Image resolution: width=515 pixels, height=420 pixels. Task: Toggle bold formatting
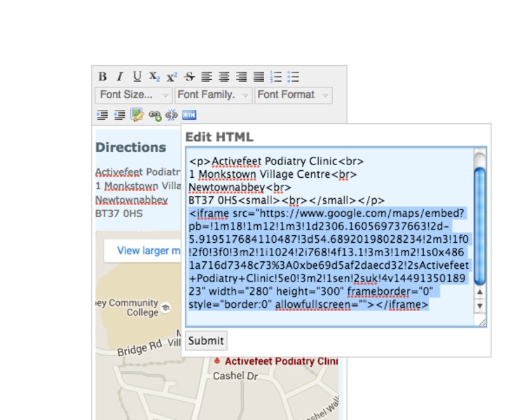click(102, 77)
